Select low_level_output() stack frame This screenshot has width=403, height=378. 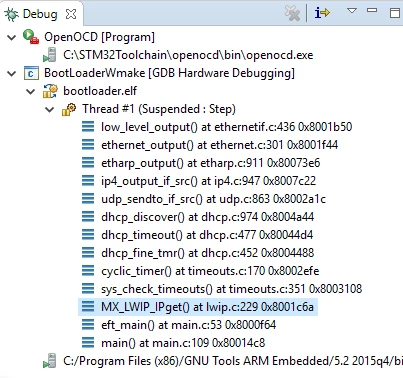tap(226, 127)
